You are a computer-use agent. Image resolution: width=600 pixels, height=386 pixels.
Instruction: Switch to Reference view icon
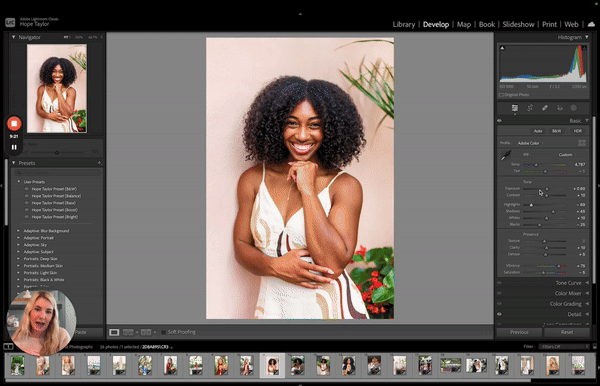pyautogui.click(x=128, y=332)
